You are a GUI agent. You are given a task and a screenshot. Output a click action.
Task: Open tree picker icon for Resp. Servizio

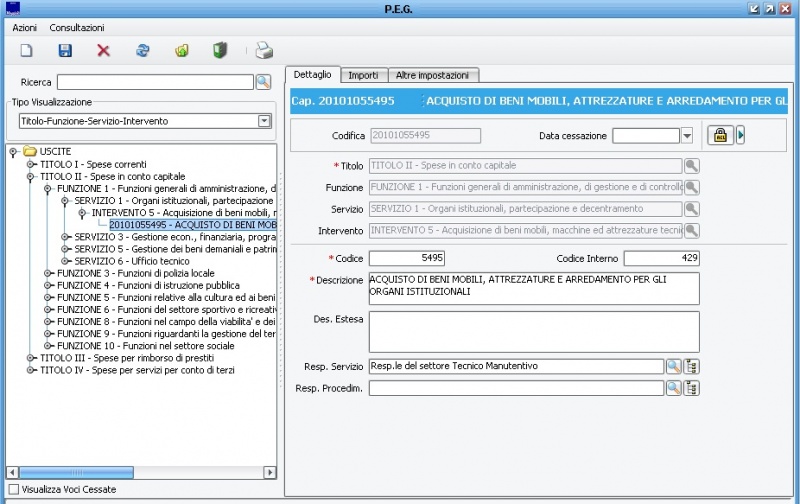tap(692, 366)
